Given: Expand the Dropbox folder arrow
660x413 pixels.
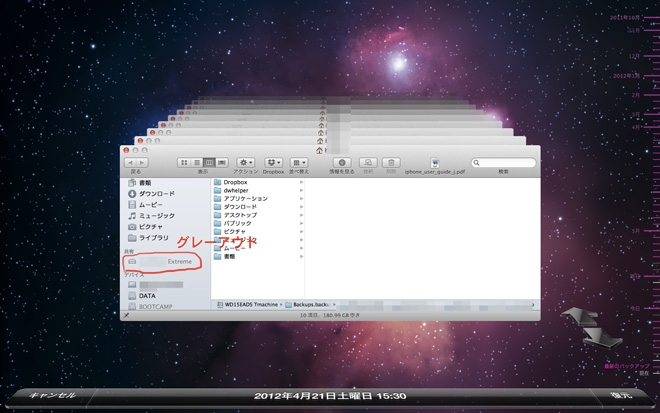Looking at the screenshot, I should click(301, 182).
